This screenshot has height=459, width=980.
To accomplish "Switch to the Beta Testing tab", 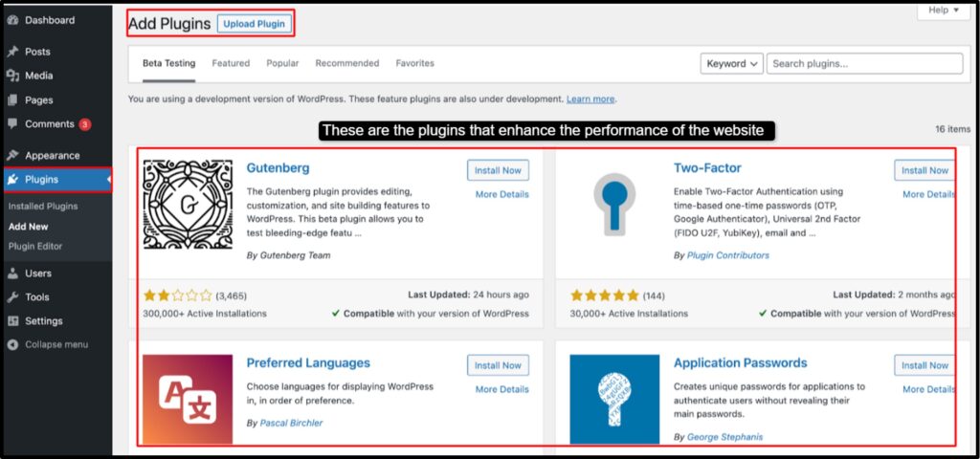I will 168,63.
